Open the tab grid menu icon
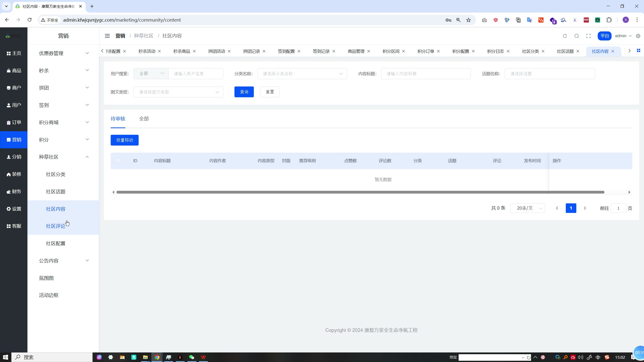 coord(638,51)
